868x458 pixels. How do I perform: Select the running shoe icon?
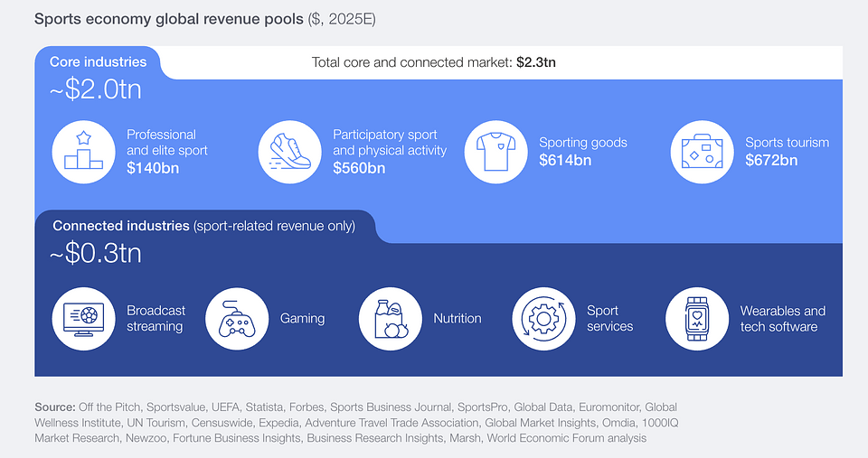click(x=289, y=151)
